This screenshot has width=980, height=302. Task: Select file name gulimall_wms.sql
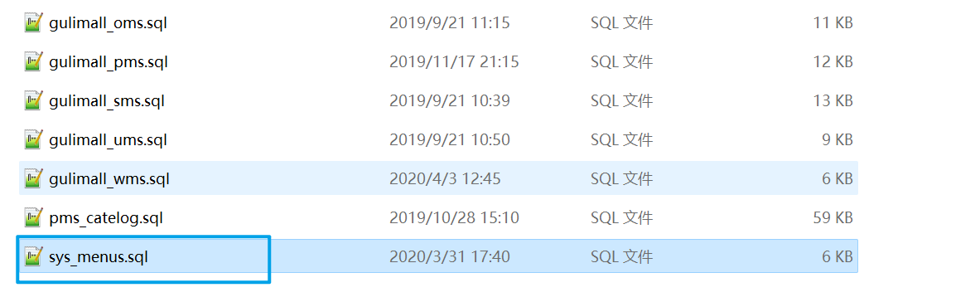coord(109,179)
